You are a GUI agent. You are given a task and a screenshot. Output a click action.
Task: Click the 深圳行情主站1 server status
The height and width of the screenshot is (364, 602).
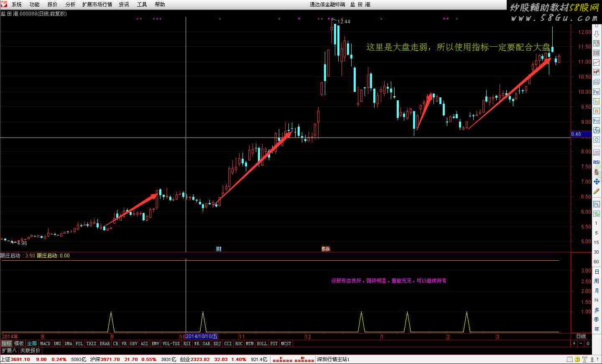point(333,359)
